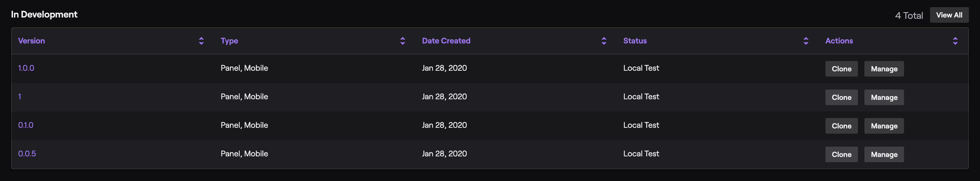This screenshot has width=980, height=181.
Task: Clone version 1.0.0
Action: coord(841,69)
